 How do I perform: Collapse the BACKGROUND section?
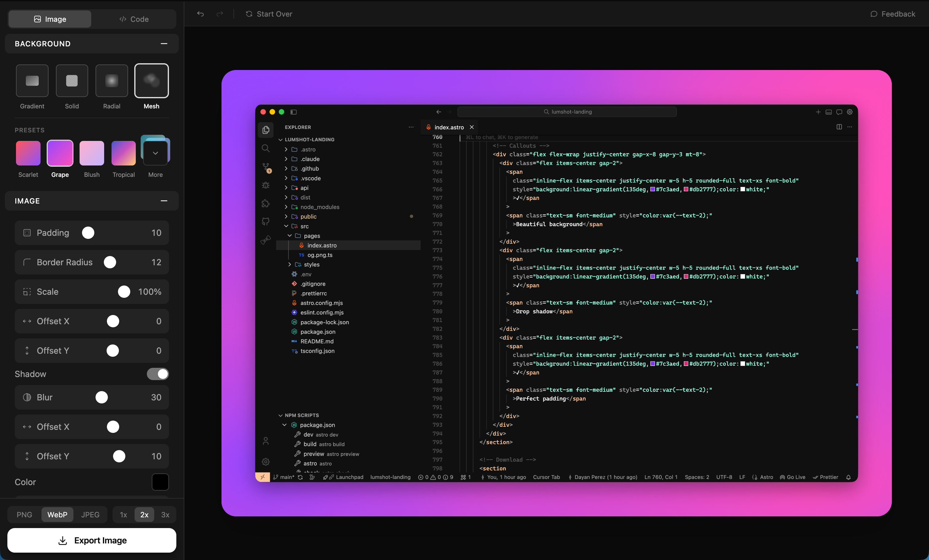pyautogui.click(x=164, y=43)
